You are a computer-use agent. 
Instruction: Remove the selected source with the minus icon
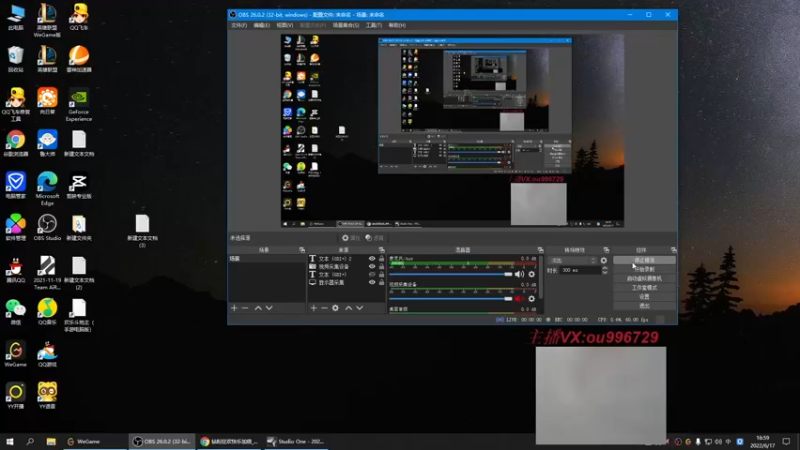click(324, 308)
